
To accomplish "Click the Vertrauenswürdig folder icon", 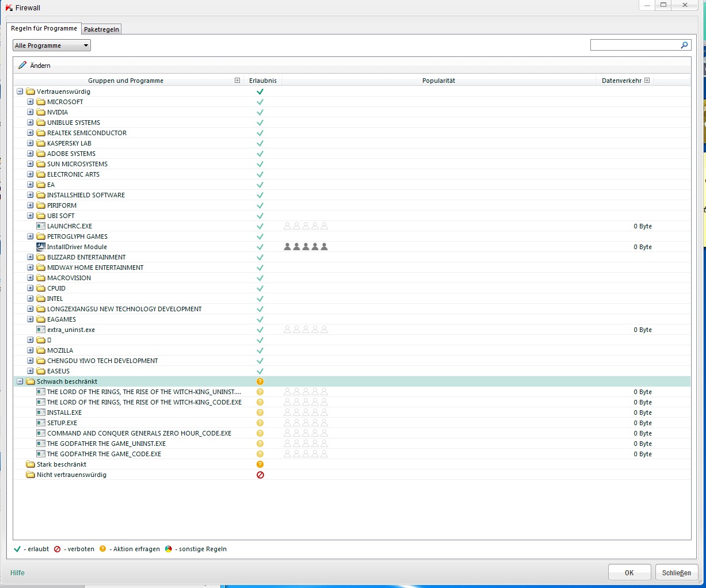I will (x=30, y=91).
